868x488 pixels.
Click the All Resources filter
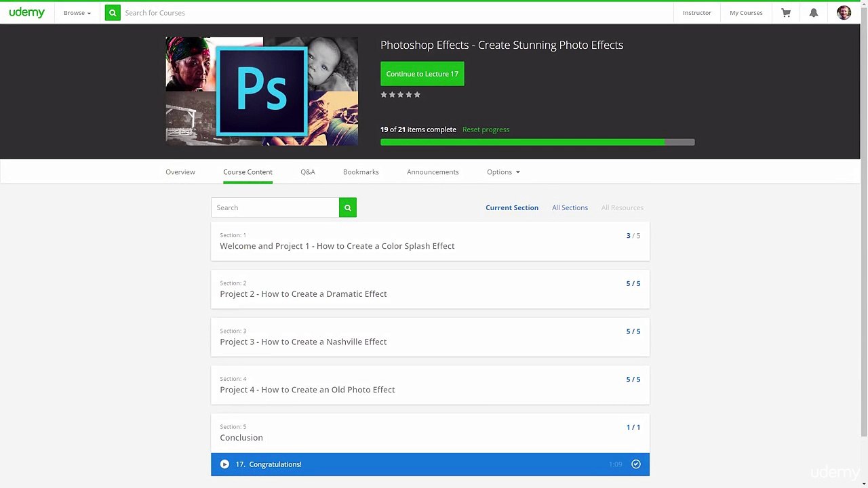point(623,208)
